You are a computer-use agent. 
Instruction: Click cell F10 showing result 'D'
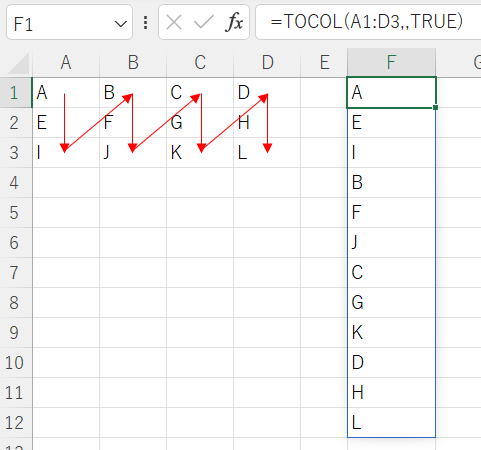pyautogui.click(x=392, y=362)
